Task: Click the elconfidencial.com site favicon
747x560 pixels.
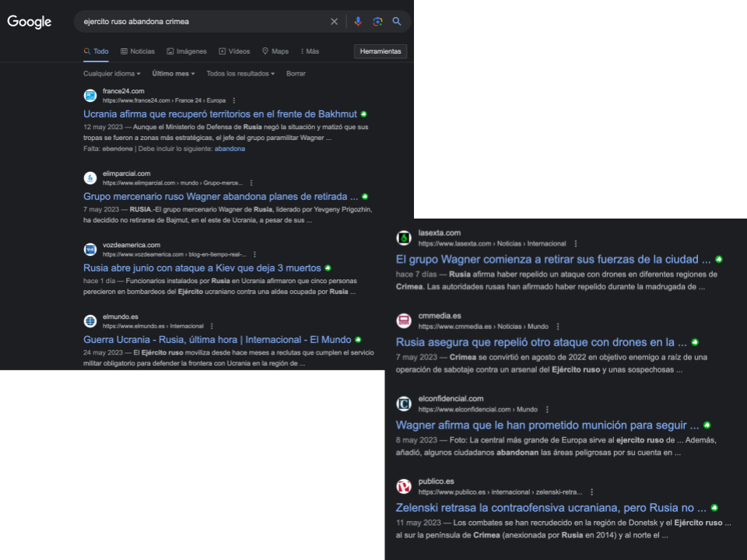Action: coord(404,404)
